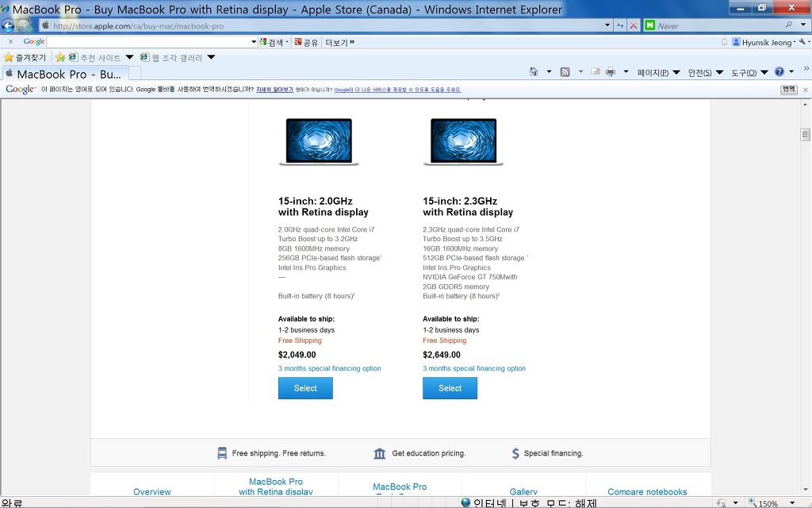Click the Special financing dollar link
812x508 pixels.
pyautogui.click(x=547, y=453)
